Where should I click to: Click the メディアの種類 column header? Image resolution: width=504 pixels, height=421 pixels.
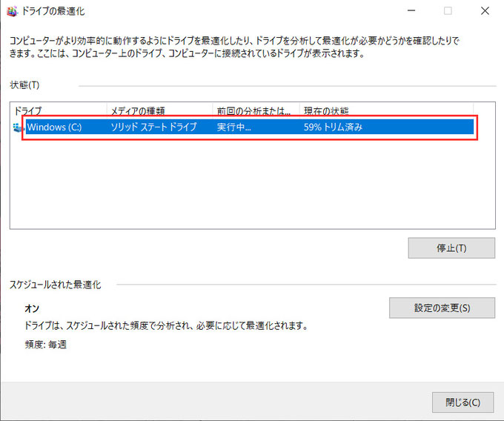(x=160, y=110)
